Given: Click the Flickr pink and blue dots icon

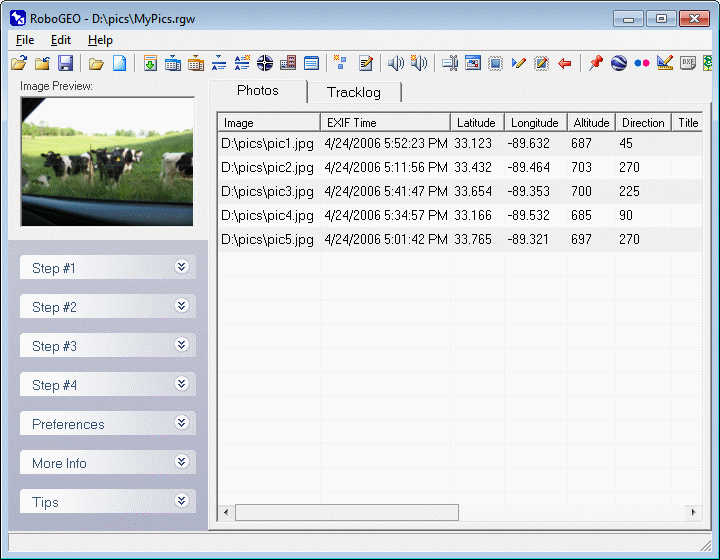Looking at the screenshot, I should [x=642, y=63].
